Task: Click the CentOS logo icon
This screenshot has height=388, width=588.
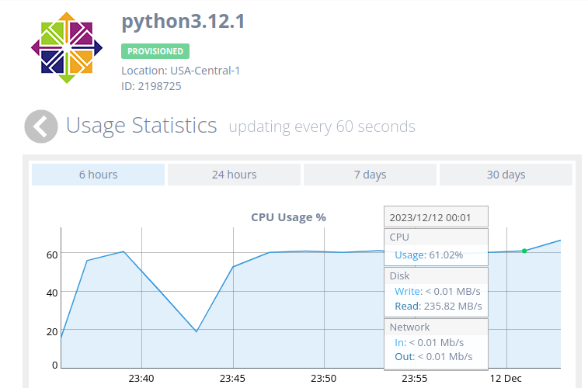Action: (x=67, y=47)
